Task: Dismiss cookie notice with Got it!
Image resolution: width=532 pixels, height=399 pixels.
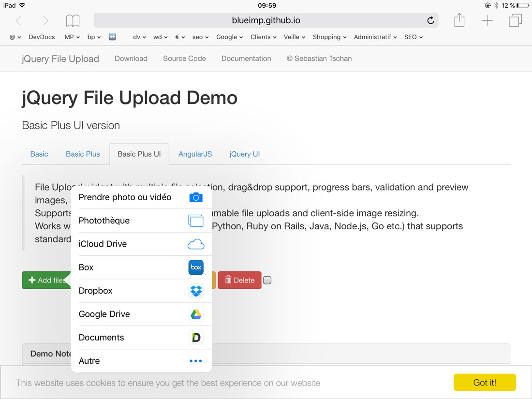Action: point(485,383)
